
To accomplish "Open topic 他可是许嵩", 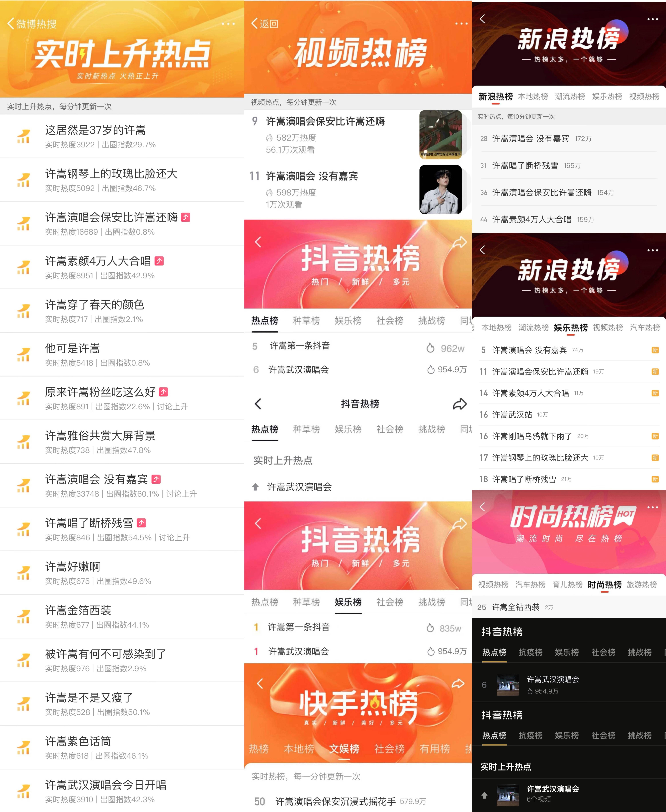I will (122, 354).
